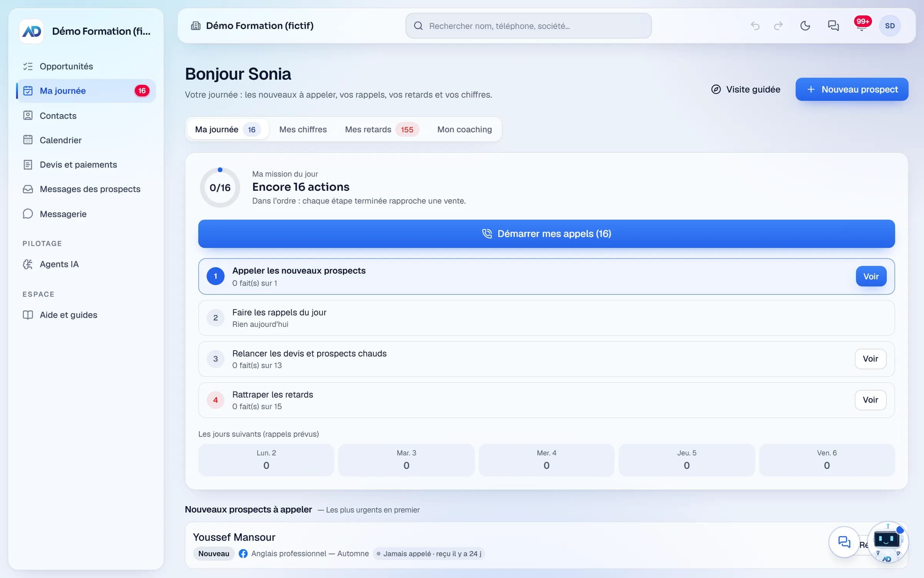924x578 pixels.
Task: Open Aide et guides
Action: 86,315
